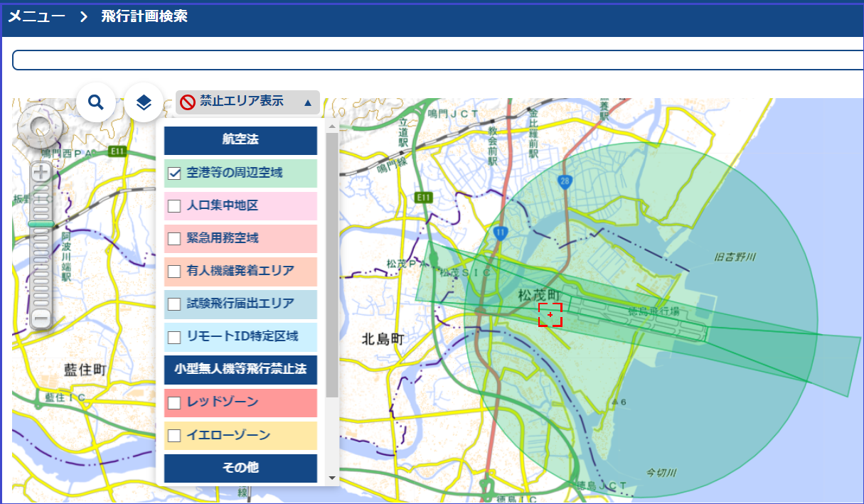
Task: Click the red crosshair marker on map
Action: pos(550,314)
